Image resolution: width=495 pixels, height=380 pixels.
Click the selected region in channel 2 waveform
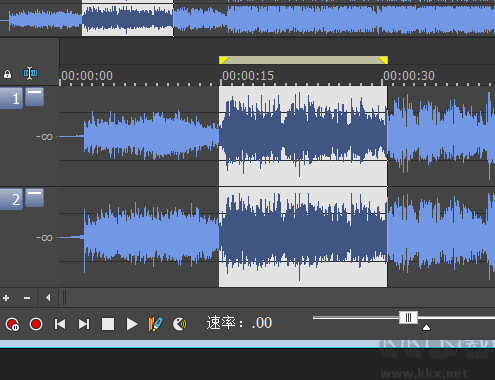point(303,237)
